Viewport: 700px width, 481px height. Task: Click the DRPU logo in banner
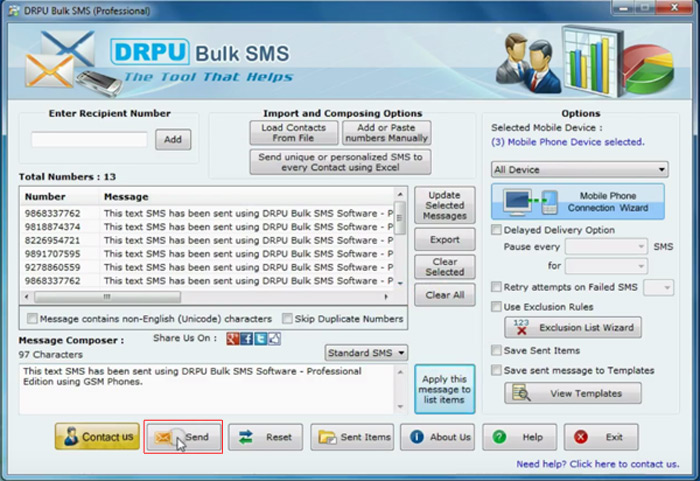[x=150, y=52]
